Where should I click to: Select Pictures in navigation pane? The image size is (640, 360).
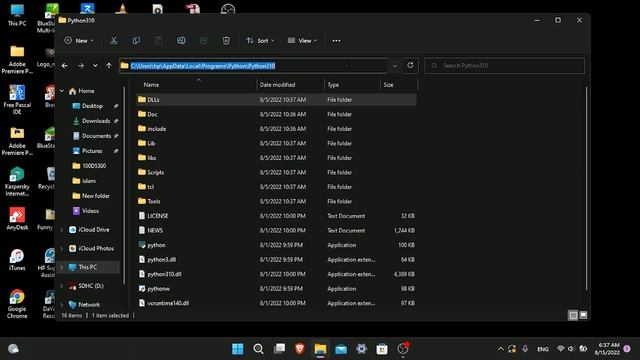(92, 151)
